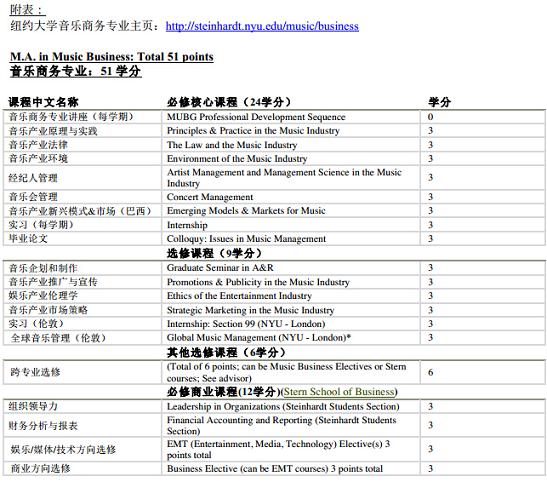The image size is (547, 482).
Task: Click the 音乐产业法律 cell
Action: point(82,145)
